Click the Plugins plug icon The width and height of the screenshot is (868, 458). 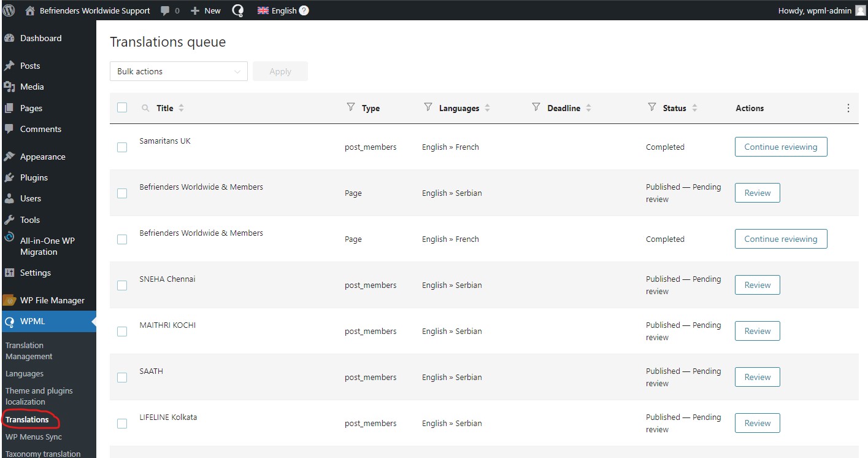coord(9,177)
